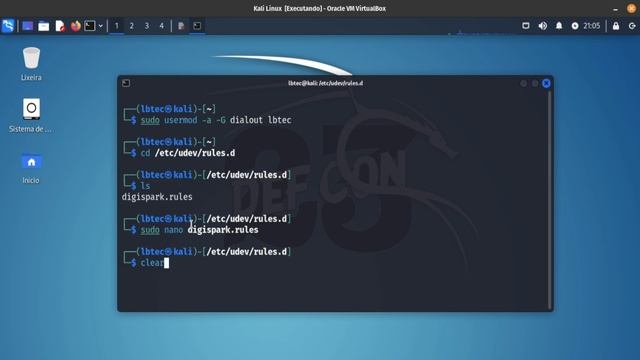The width and height of the screenshot is (640, 360).
Task: Click the 'sudo nano digispark.rules' command
Action: [x=199, y=230]
